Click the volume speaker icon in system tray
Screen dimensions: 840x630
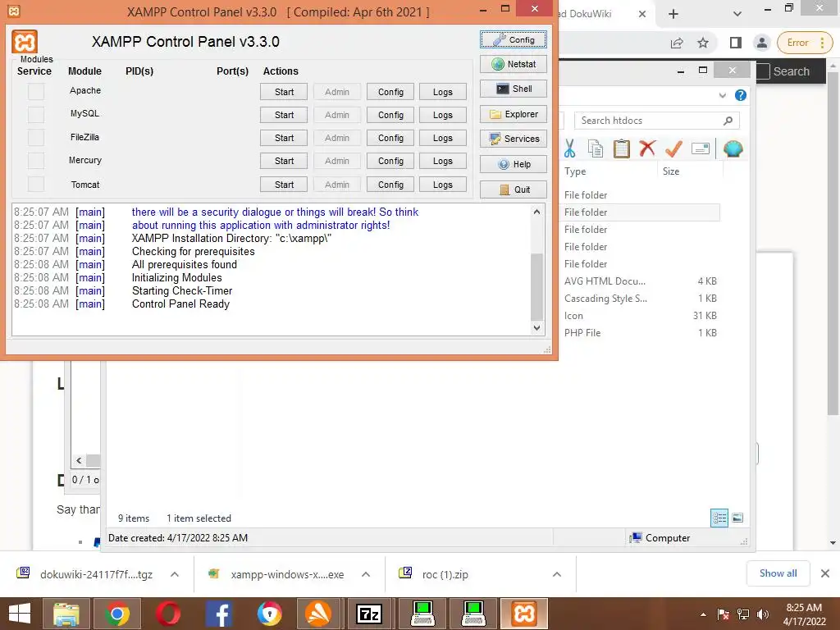pyautogui.click(x=763, y=614)
